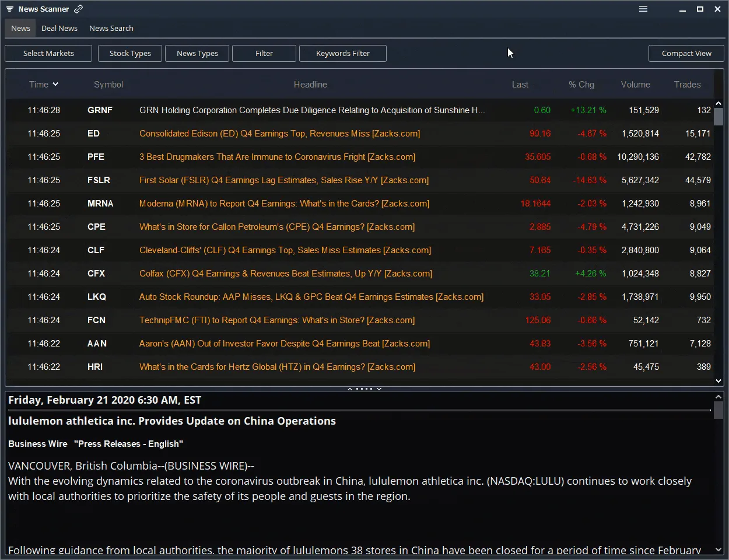729x560 pixels.
Task: Click the up chevron on the panel splitter
Action: click(350, 388)
